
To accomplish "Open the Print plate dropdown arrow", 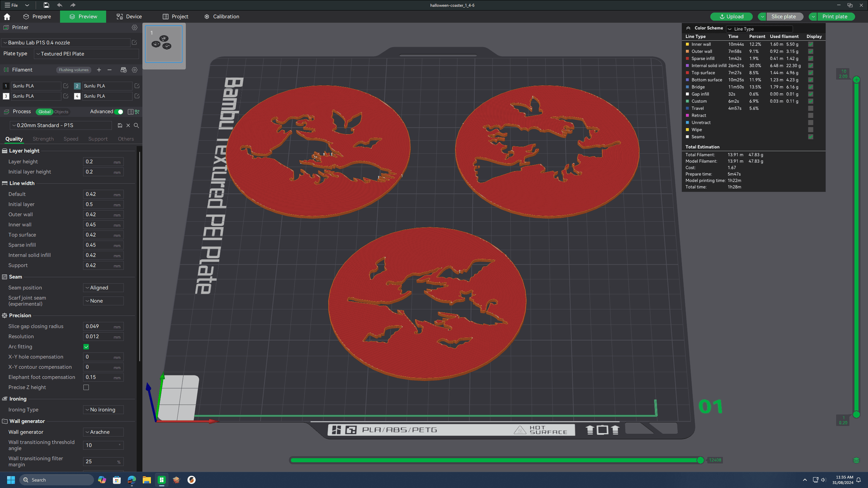I will [x=813, y=17].
